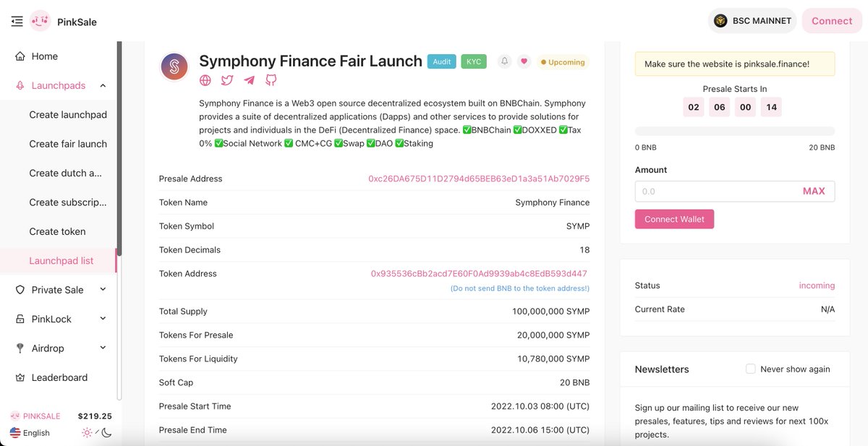Click the Symphony Finance project logo
The height and width of the screenshot is (446, 868).
pos(174,67)
